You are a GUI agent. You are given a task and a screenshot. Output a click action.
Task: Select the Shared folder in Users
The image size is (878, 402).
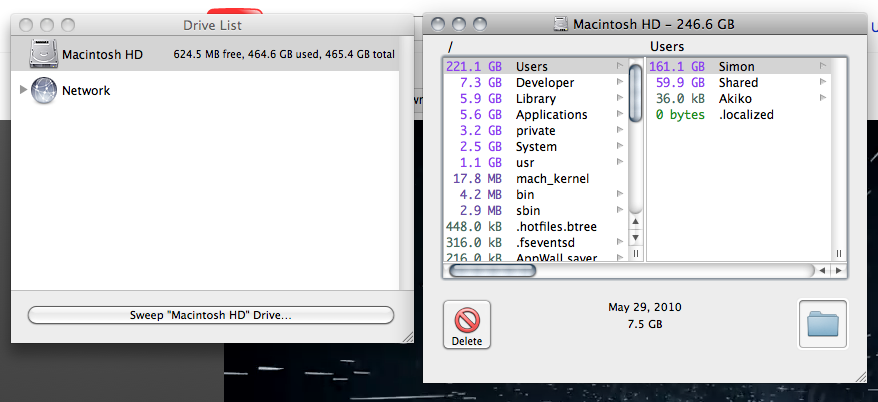(x=739, y=83)
